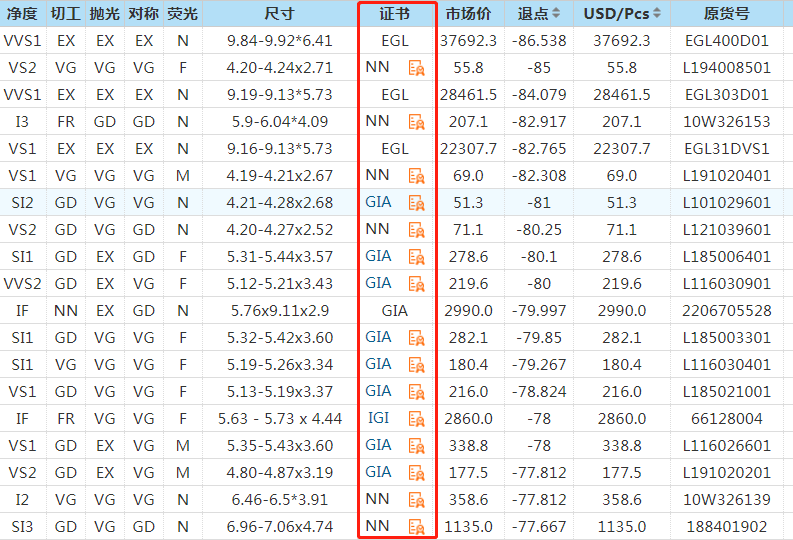Click USD/Pcs value 2860.0
Image resolution: width=793 pixels, height=540 pixels.
click(x=622, y=419)
